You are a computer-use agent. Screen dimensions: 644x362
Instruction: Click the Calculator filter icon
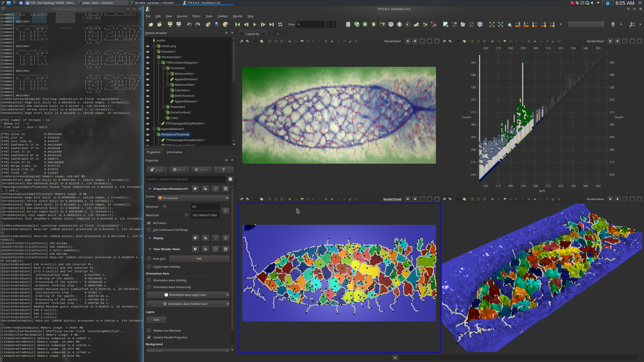click(x=348, y=24)
